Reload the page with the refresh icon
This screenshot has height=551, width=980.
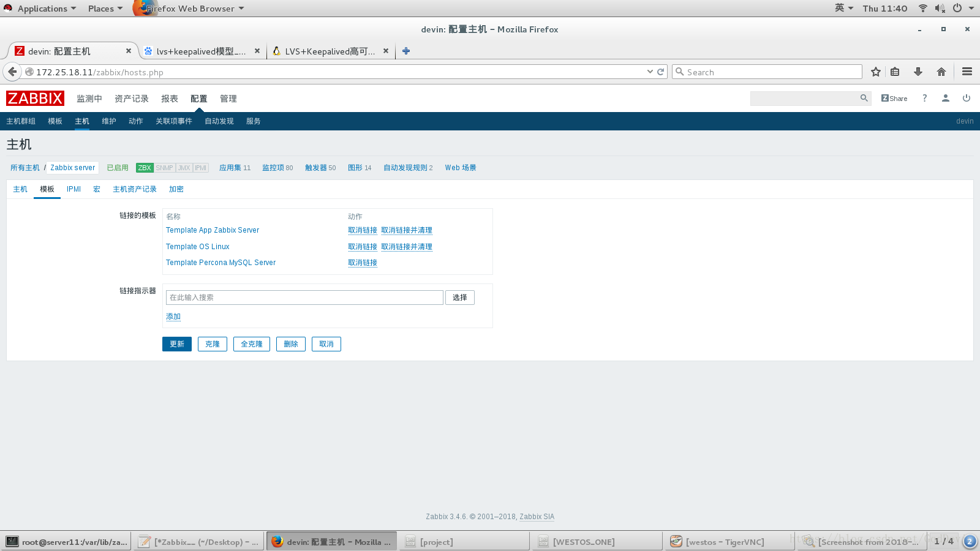[661, 72]
